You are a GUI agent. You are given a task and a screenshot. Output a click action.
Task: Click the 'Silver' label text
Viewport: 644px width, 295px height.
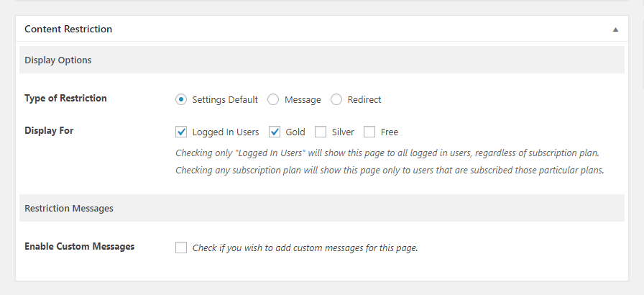(343, 132)
